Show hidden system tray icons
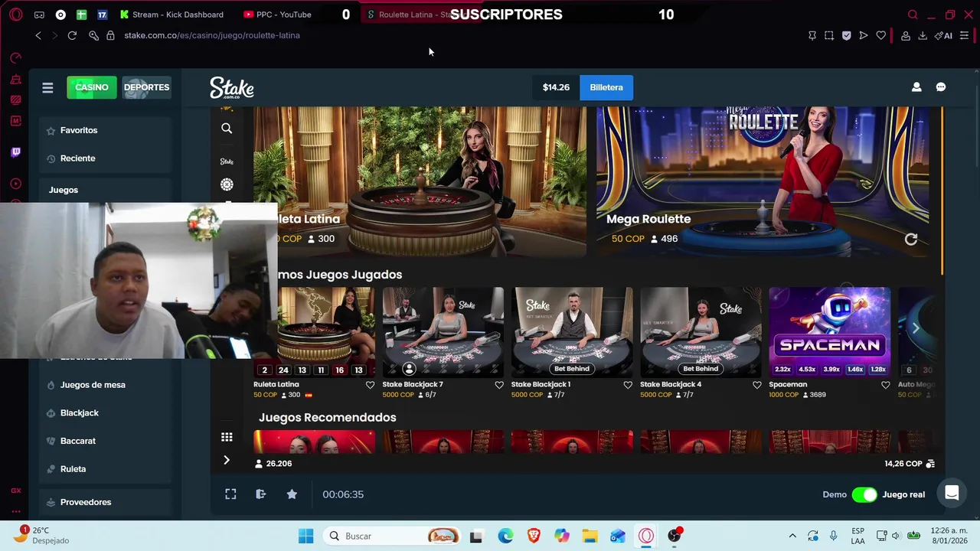The width and height of the screenshot is (980, 551). point(792,536)
